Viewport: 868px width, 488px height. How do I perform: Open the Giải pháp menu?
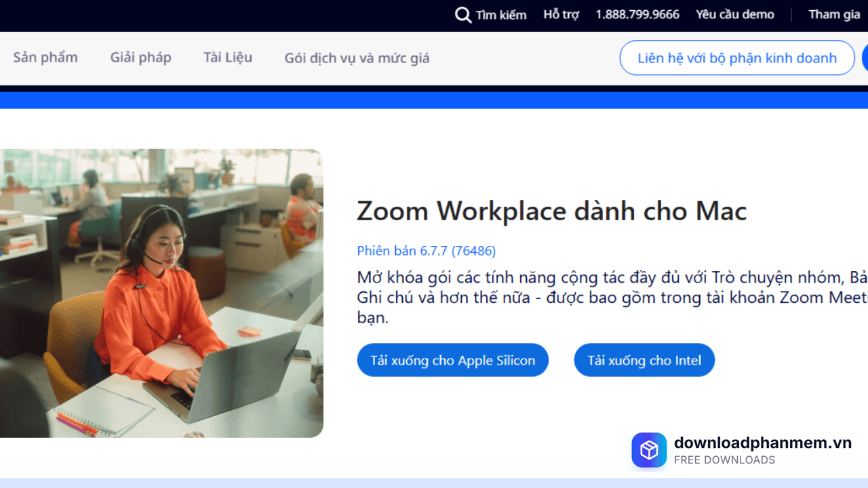140,58
